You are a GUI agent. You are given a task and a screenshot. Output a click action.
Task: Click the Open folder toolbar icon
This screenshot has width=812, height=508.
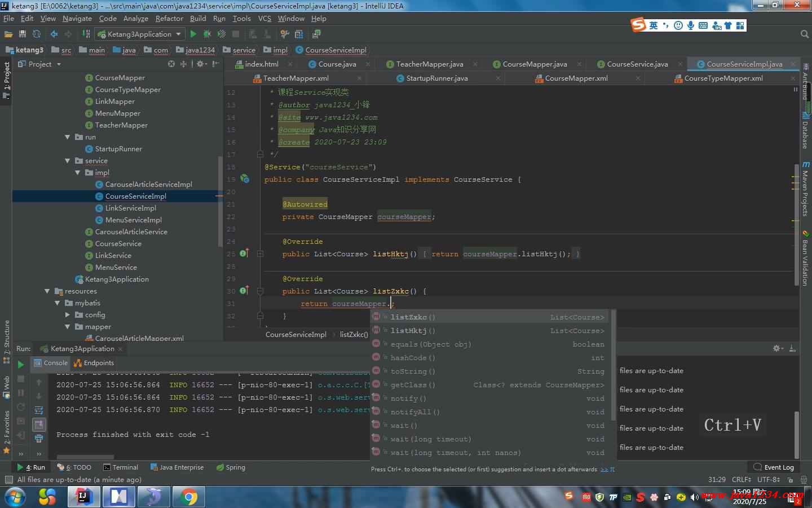pos(8,34)
